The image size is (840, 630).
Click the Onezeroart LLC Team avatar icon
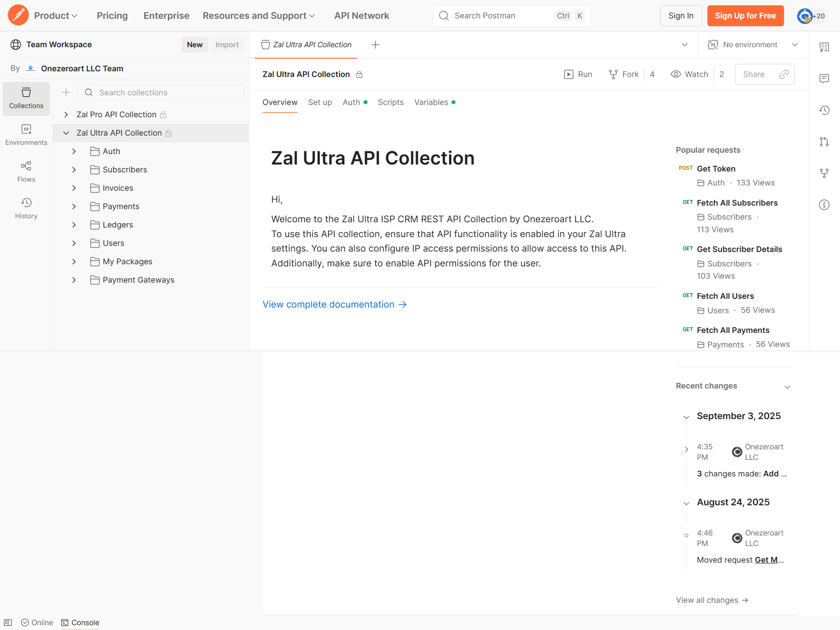pyautogui.click(x=31, y=68)
